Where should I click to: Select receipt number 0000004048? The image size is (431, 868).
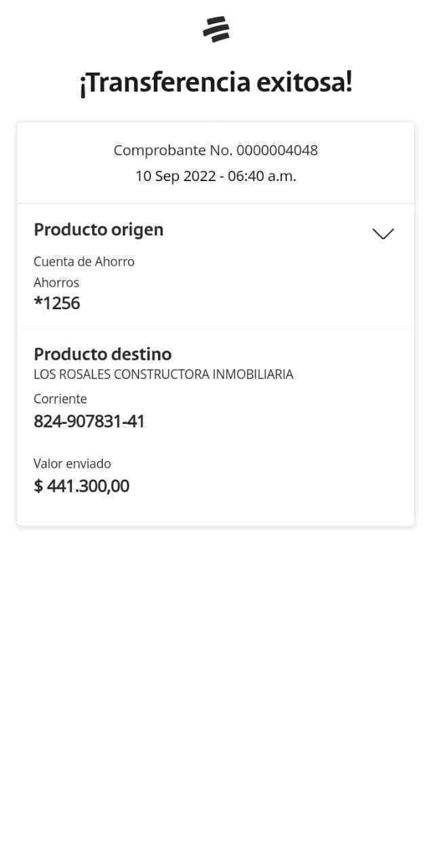[277, 151]
